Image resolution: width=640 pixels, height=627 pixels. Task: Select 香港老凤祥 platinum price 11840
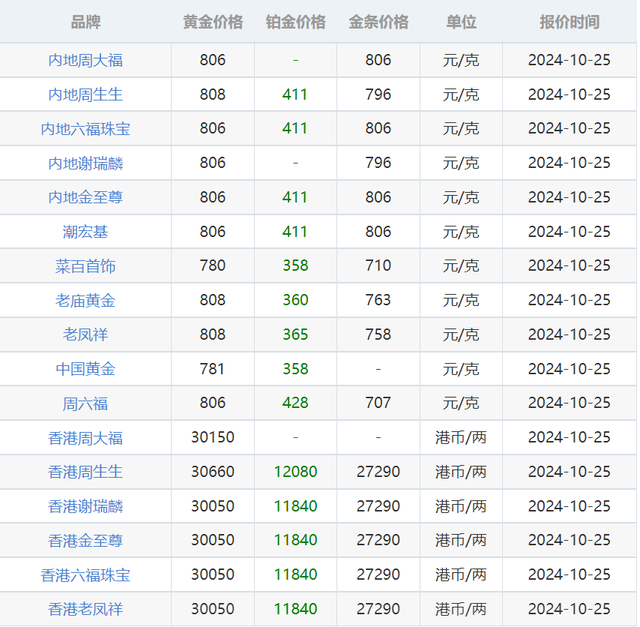(x=296, y=609)
